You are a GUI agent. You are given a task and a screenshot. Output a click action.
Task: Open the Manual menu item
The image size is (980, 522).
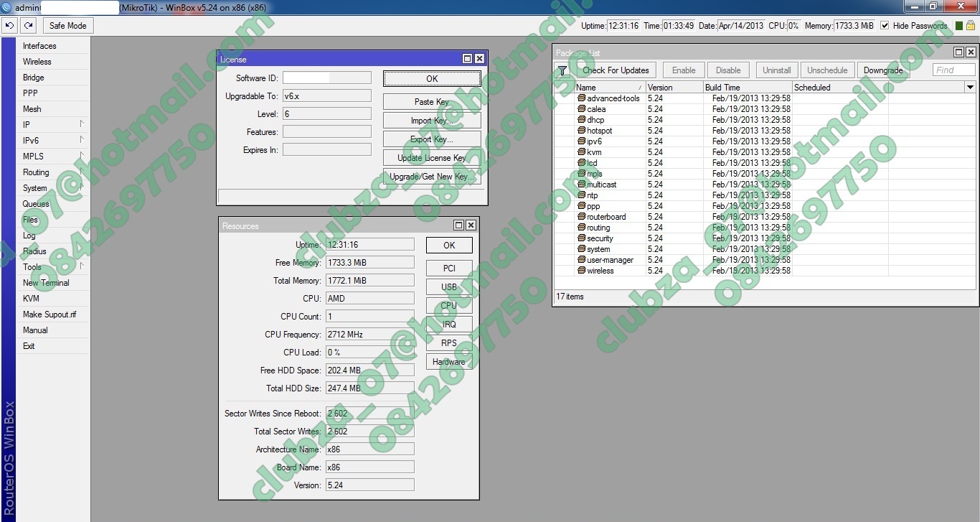point(53,330)
